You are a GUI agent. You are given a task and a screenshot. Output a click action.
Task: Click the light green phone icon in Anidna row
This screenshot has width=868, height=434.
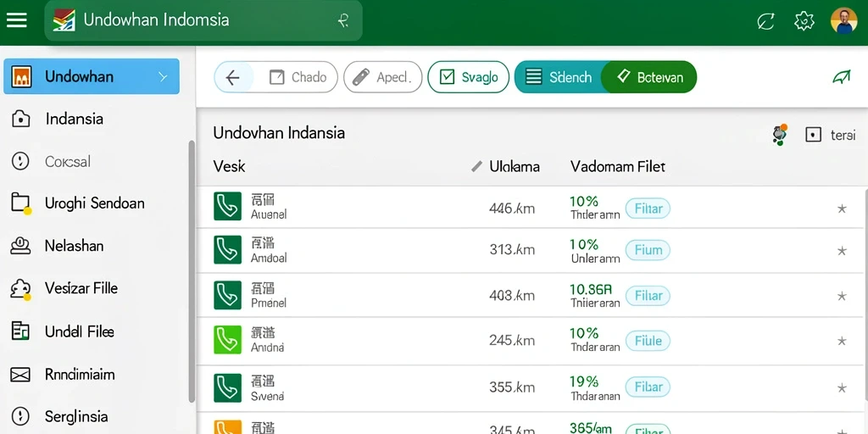click(x=227, y=340)
